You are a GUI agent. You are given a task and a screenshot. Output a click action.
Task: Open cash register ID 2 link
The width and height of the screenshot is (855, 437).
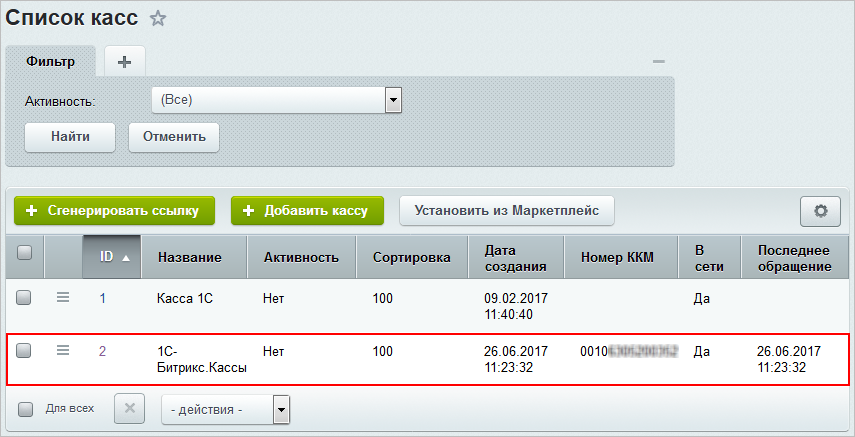pos(102,351)
